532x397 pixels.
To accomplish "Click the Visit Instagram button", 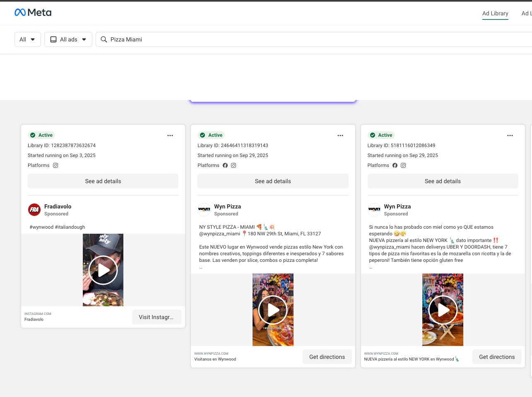I will coord(157,317).
